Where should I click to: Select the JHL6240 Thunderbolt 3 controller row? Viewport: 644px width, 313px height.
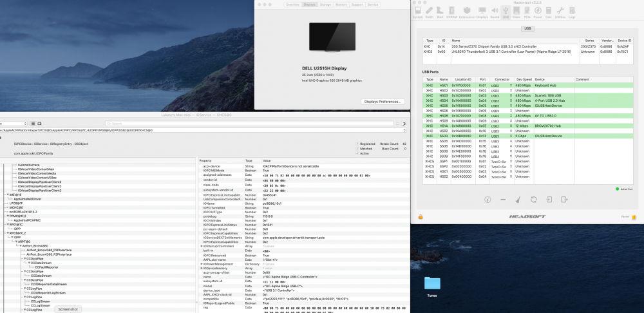coord(528,52)
